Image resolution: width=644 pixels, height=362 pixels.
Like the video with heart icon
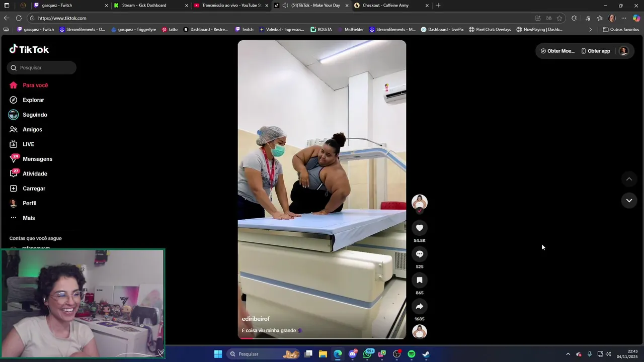pyautogui.click(x=419, y=228)
